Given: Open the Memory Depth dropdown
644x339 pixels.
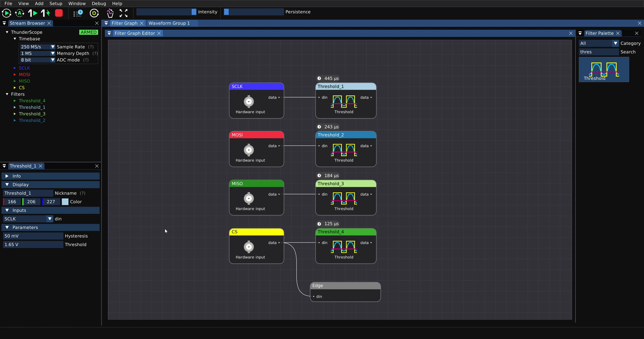Looking at the screenshot, I should [37, 53].
